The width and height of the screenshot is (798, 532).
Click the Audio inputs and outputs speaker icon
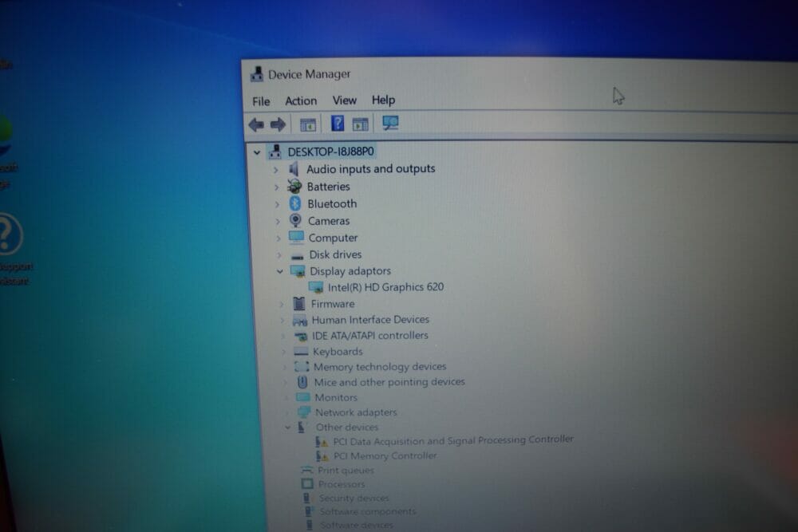click(294, 169)
